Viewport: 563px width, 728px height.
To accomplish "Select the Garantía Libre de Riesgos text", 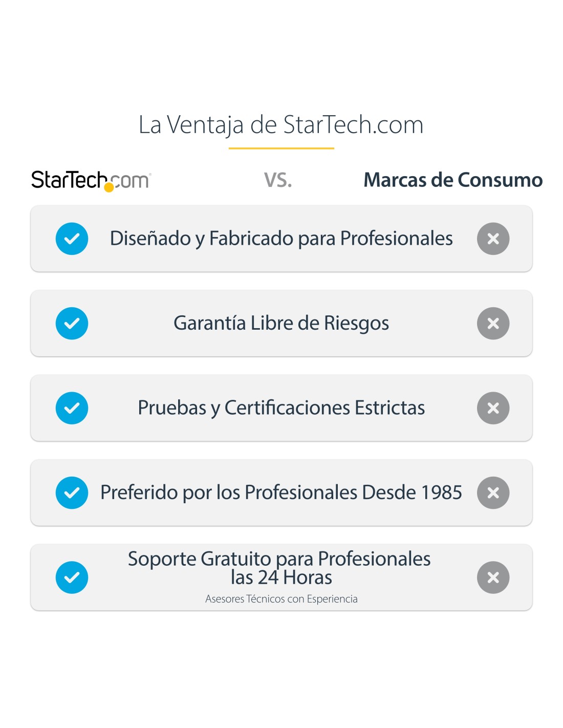I will pyautogui.click(x=281, y=324).
